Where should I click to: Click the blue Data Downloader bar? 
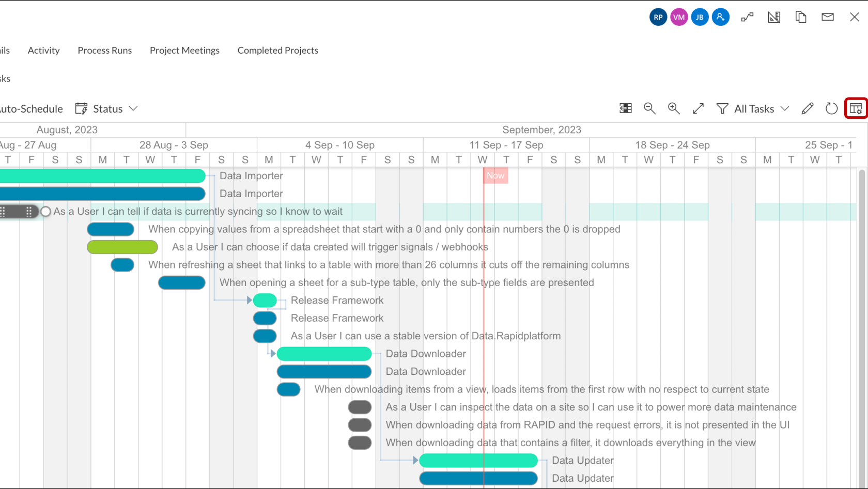click(324, 372)
